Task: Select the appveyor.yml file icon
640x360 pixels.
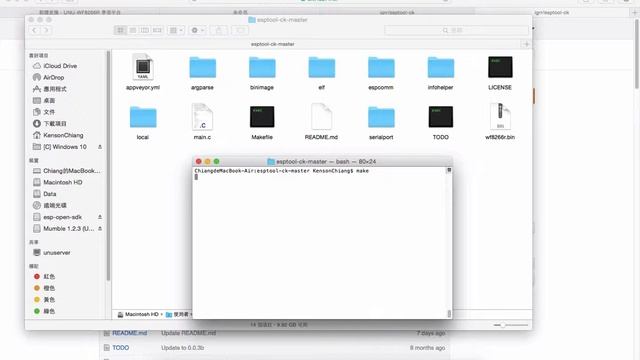Action: [143, 67]
